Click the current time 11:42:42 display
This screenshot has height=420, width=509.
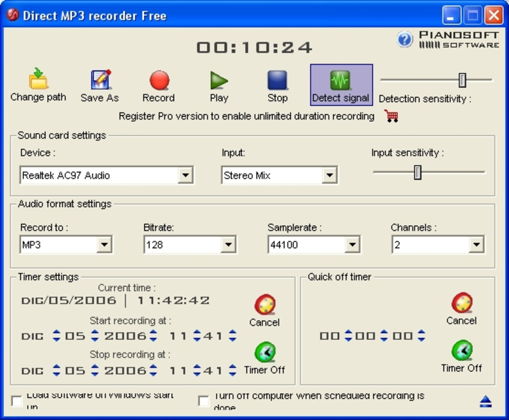[x=174, y=300]
